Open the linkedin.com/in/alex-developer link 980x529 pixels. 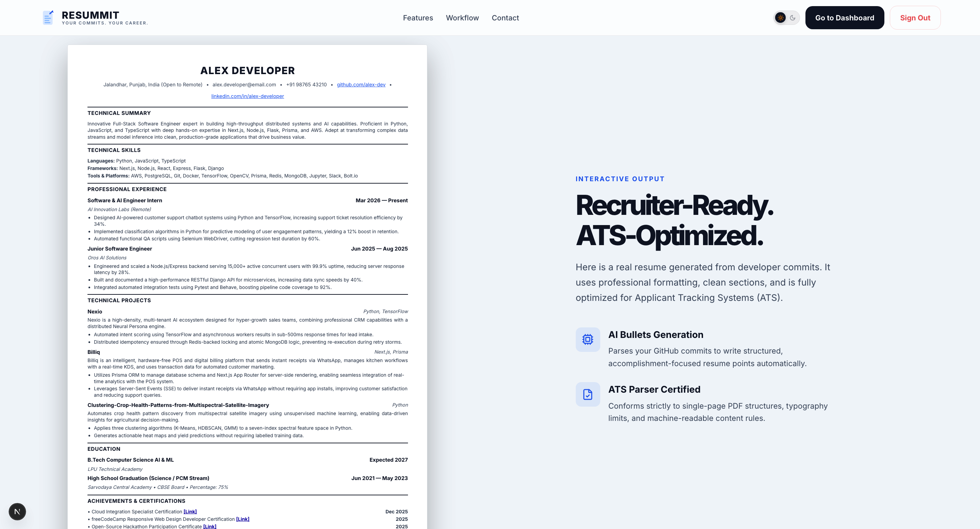pos(248,96)
